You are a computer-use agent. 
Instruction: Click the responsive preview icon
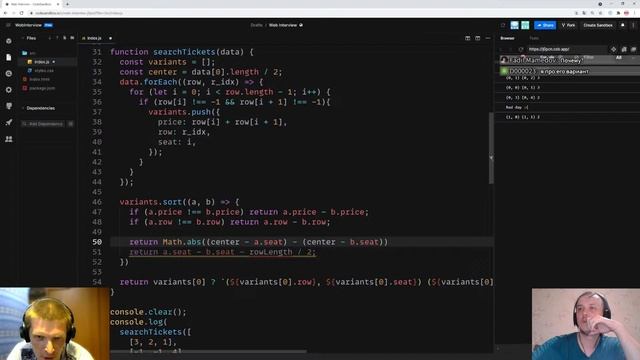[613, 49]
